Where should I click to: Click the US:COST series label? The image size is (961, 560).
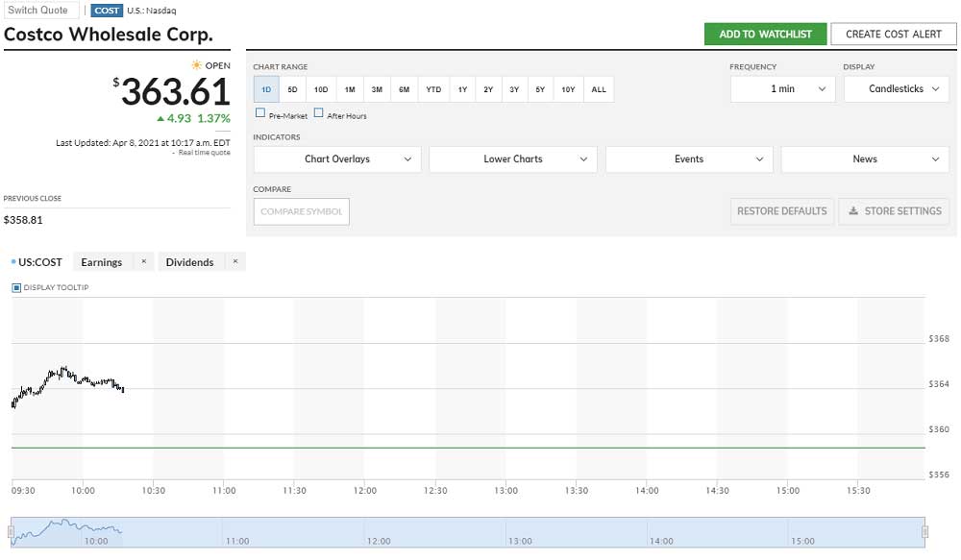(x=40, y=262)
